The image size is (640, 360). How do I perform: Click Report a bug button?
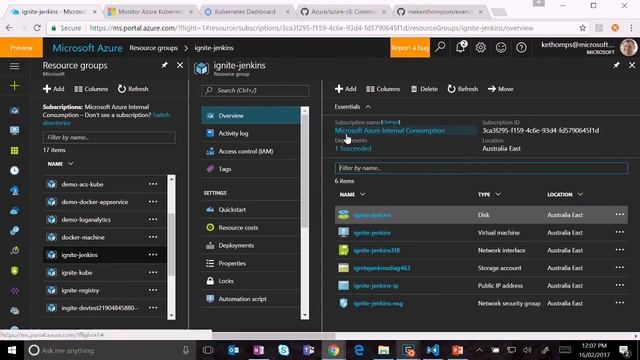pyautogui.click(x=410, y=48)
